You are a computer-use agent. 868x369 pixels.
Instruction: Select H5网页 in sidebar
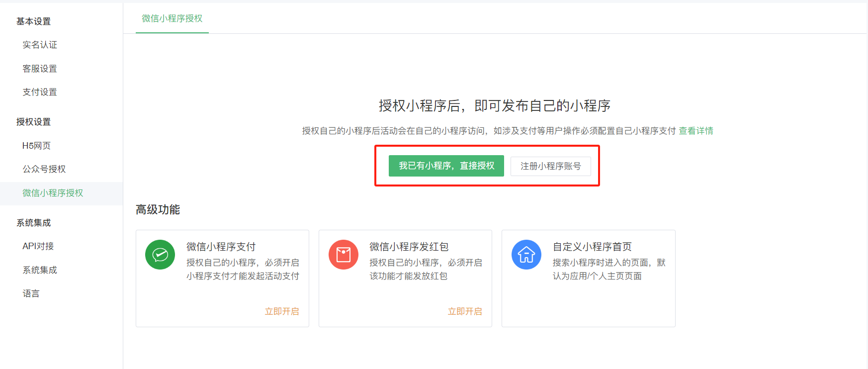[x=36, y=146]
